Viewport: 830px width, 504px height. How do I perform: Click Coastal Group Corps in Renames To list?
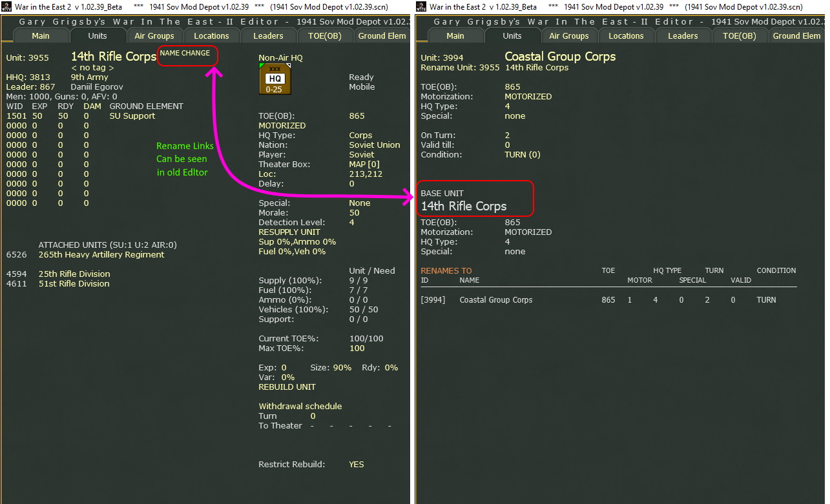click(496, 300)
